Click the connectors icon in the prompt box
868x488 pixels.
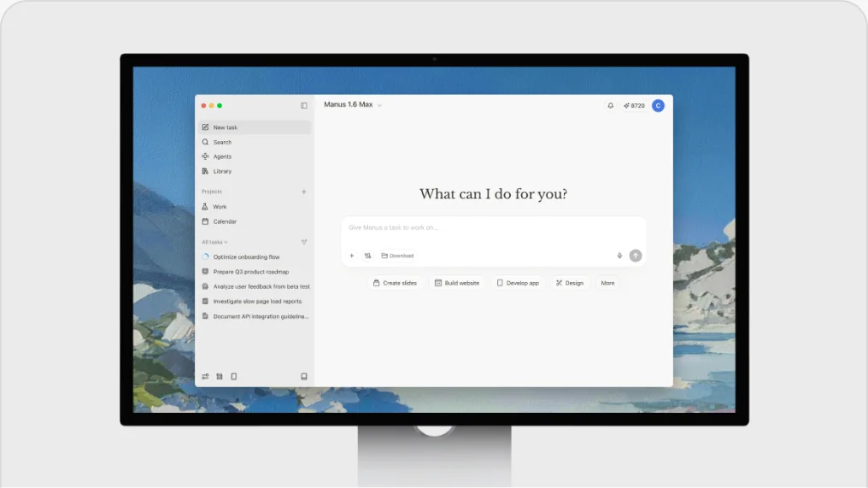pos(367,256)
